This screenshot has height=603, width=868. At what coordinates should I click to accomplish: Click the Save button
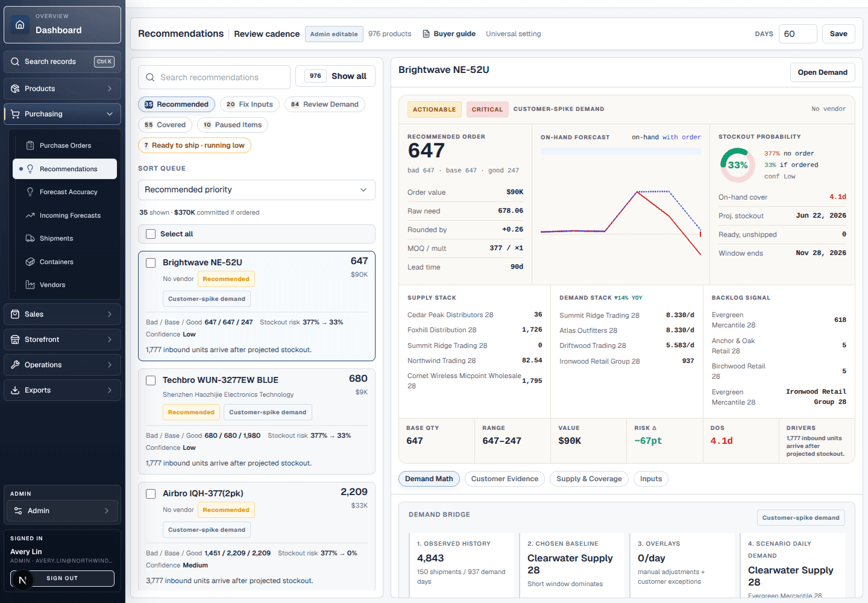(x=838, y=34)
